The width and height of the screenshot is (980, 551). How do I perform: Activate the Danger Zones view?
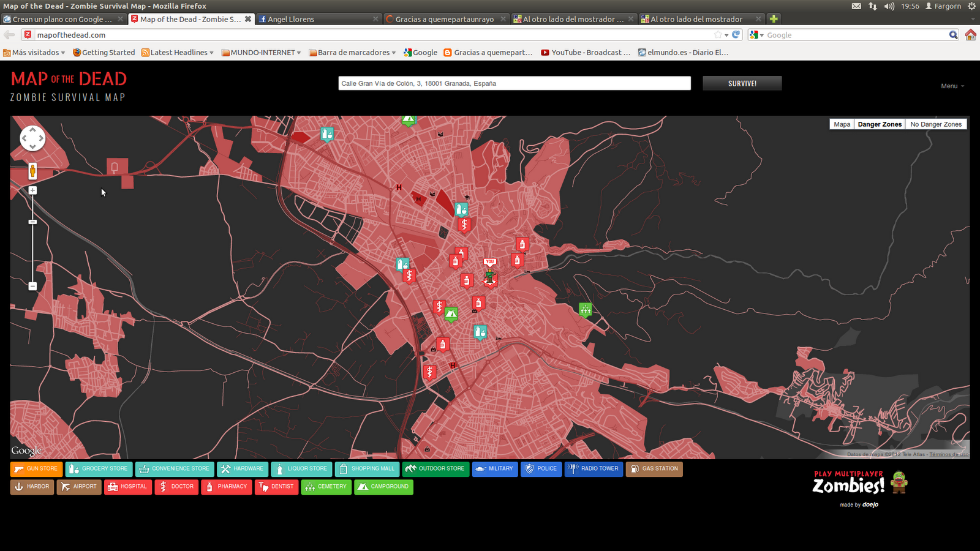point(880,124)
